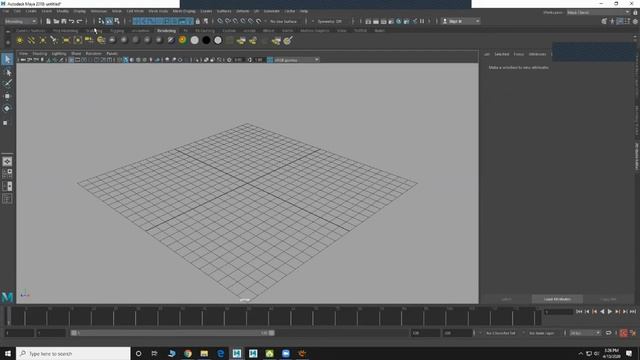Viewport: 640px width, 360px height.
Task: Create an area light from shelf
Action: 66,40
